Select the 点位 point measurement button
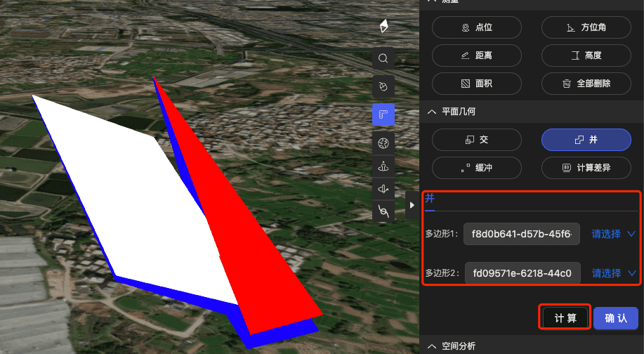Image resolution: width=644 pixels, height=354 pixels. [x=476, y=27]
